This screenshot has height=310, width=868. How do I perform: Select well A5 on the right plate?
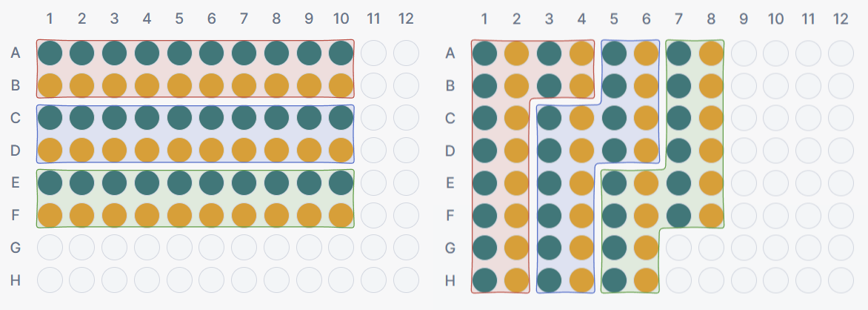[614, 53]
